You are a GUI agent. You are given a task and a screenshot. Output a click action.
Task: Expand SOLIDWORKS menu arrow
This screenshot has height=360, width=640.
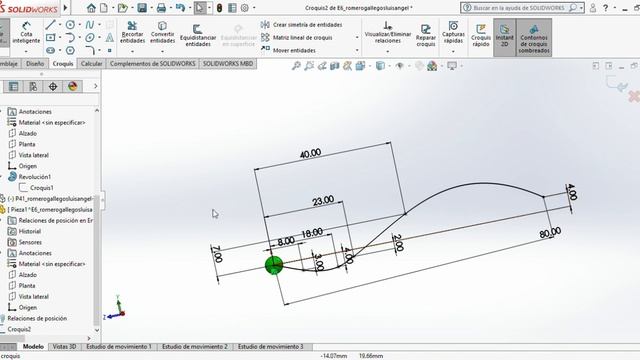tap(65, 8)
